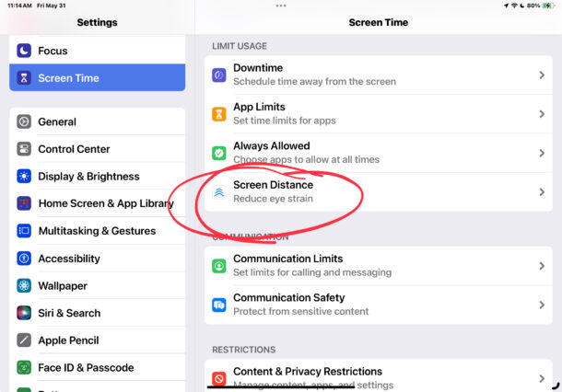Open the Face ID & Passcode icon
Screen dimensions: 562x392
tap(24, 367)
